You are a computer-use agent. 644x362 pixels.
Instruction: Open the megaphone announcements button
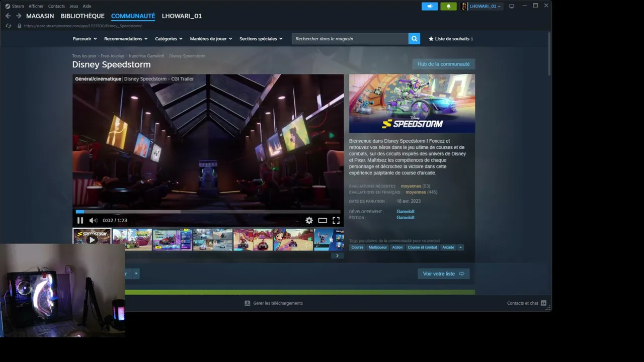(430, 6)
